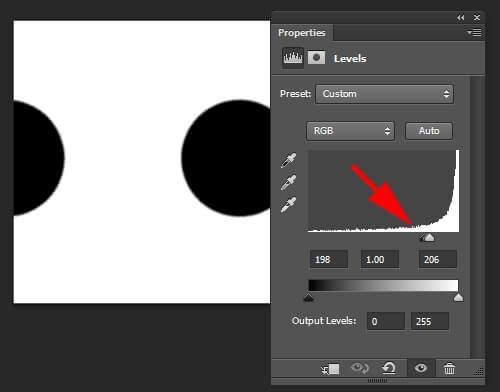Pick the black point eyedropper
Viewport: 500px width, 392px height.
pos(288,160)
